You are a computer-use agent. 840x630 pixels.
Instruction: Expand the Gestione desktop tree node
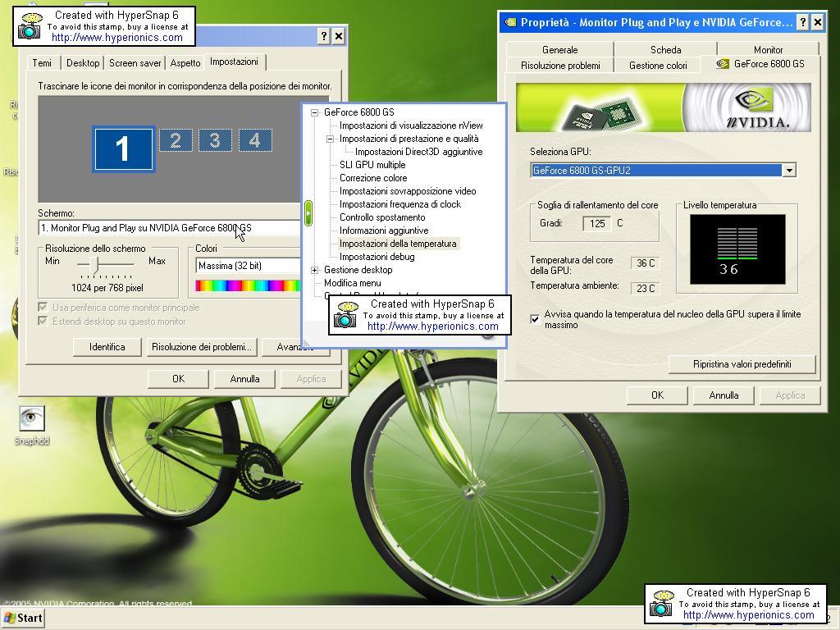point(314,270)
